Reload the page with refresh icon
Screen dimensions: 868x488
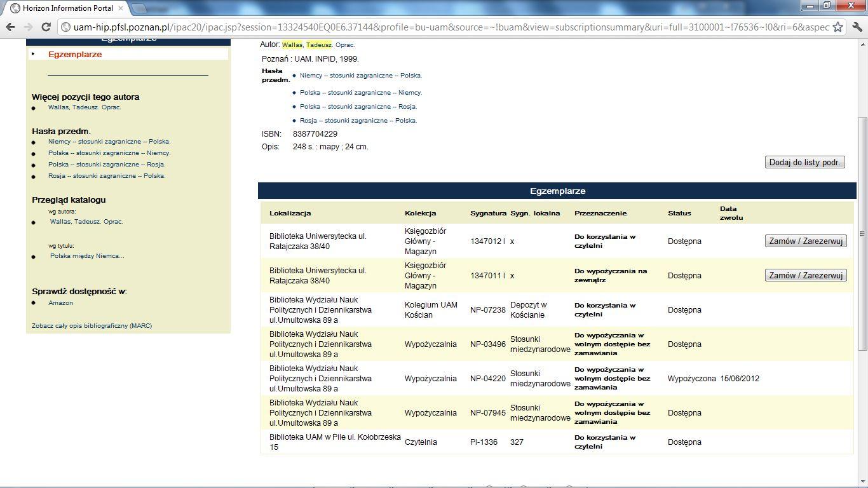point(46,27)
